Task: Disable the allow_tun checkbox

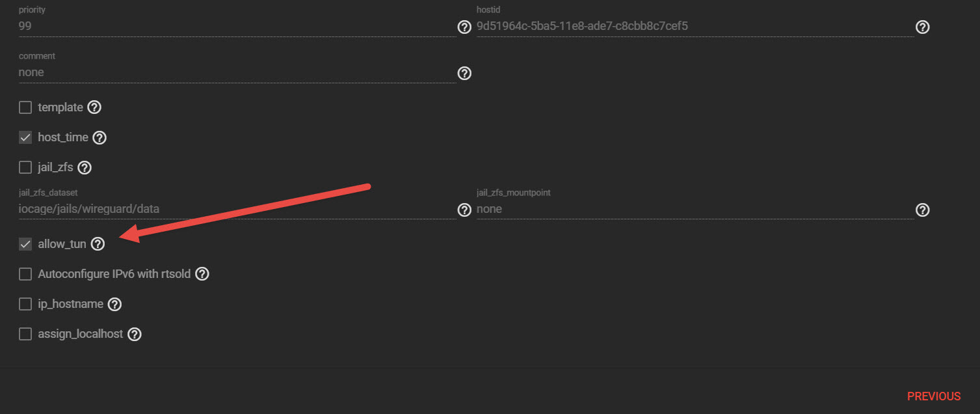Action: [25, 244]
